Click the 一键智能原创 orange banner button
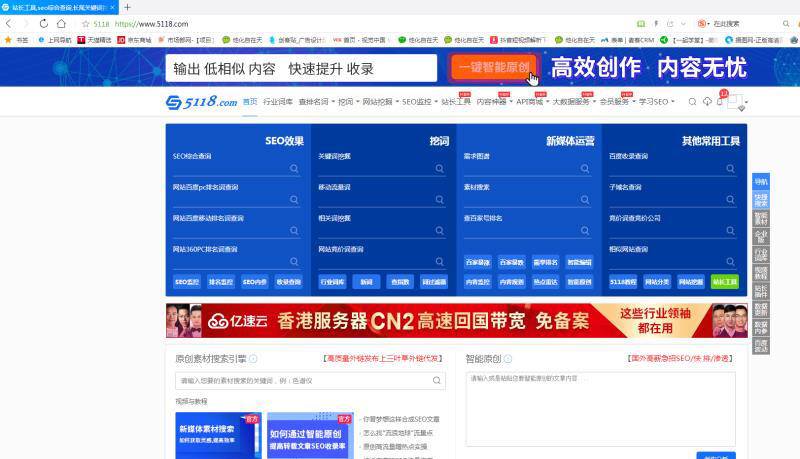Viewport: 800px width, 459px height. (494, 67)
